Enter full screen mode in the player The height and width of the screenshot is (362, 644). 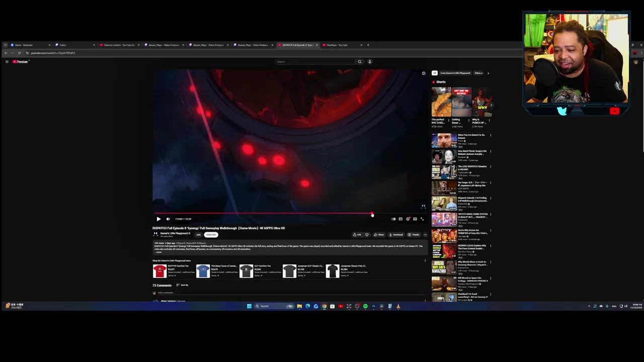click(x=422, y=219)
